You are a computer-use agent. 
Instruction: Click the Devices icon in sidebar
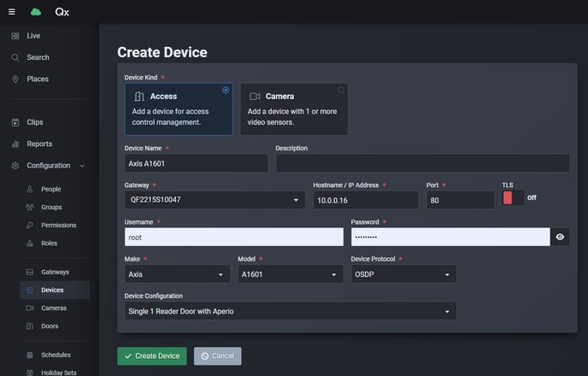pyautogui.click(x=30, y=291)
